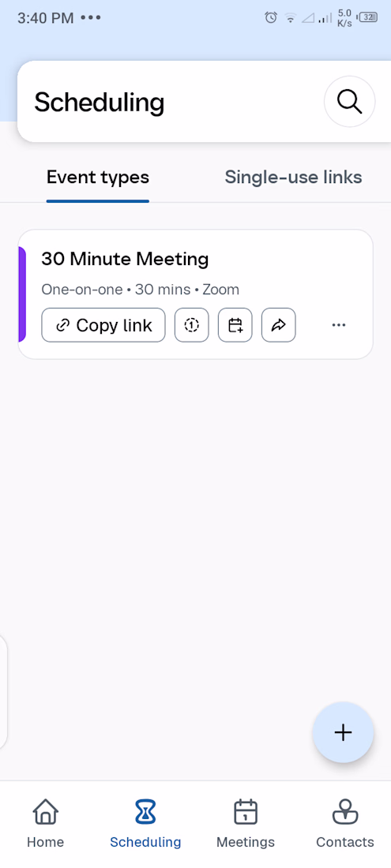Tap One-on-one 30 mins Zoom details text
391x868 pixels.
[x=140, y=289]
